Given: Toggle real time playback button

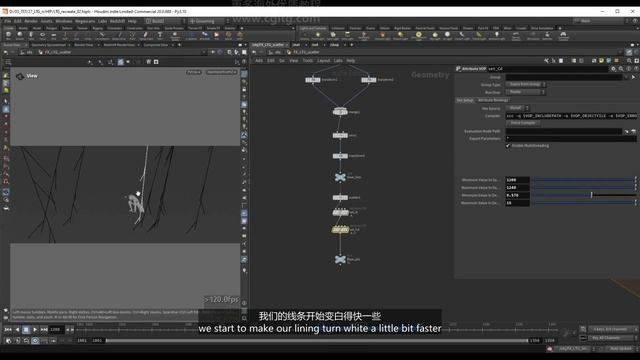Looking at the screenshot, I should (35, 340).
